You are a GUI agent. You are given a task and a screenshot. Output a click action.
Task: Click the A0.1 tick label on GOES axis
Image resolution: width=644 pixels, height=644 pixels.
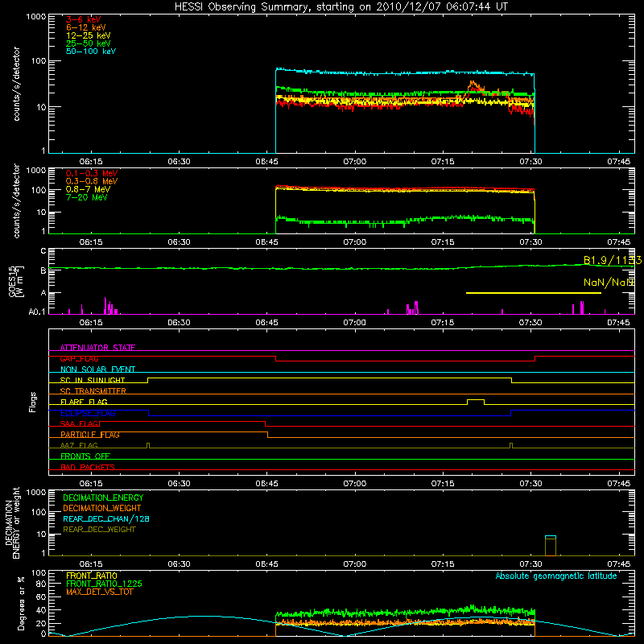36,312
